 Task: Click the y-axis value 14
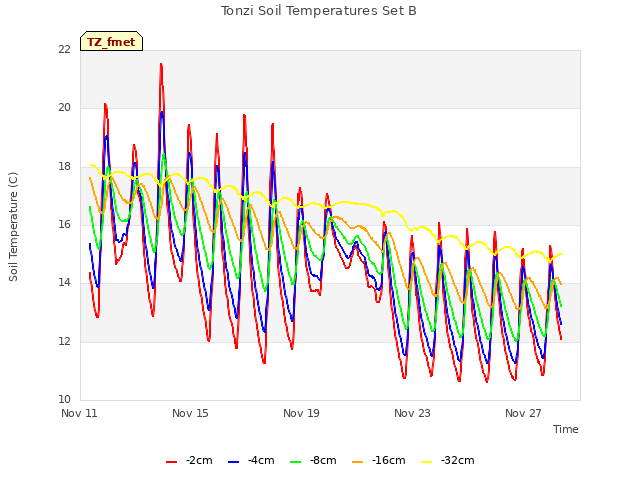pos(64,283)
